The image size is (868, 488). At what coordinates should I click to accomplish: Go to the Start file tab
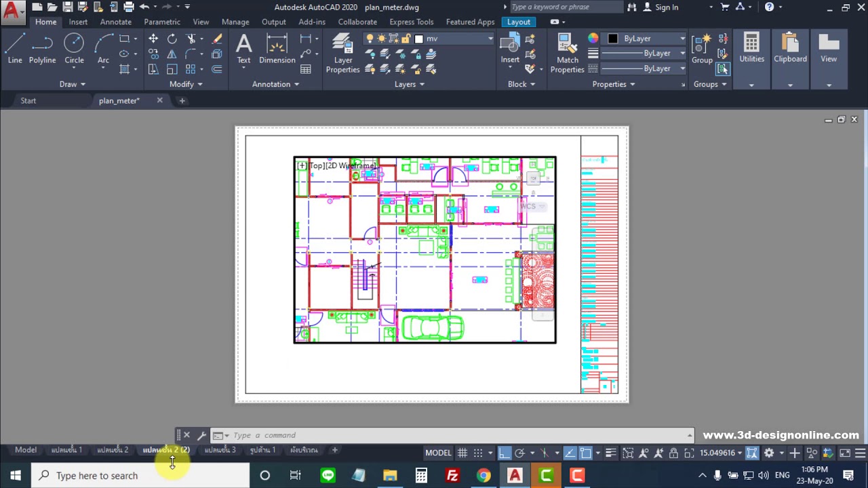pos(28,100)
